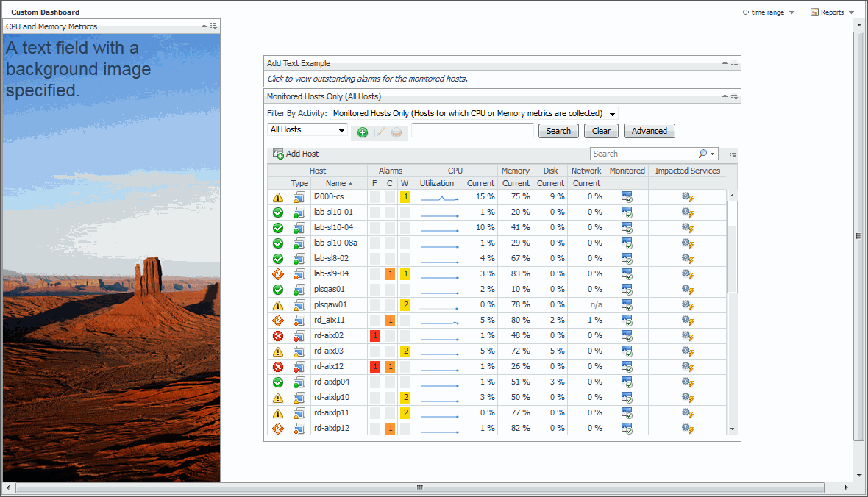868x497 pixels.
Task: Open the Reports menu
Action: point(832,12)
